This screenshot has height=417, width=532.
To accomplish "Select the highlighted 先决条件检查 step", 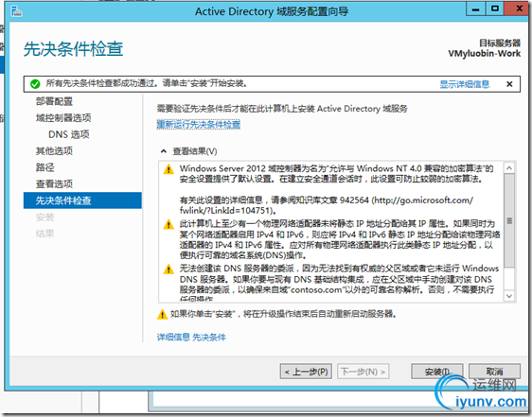I will point(82,200).
